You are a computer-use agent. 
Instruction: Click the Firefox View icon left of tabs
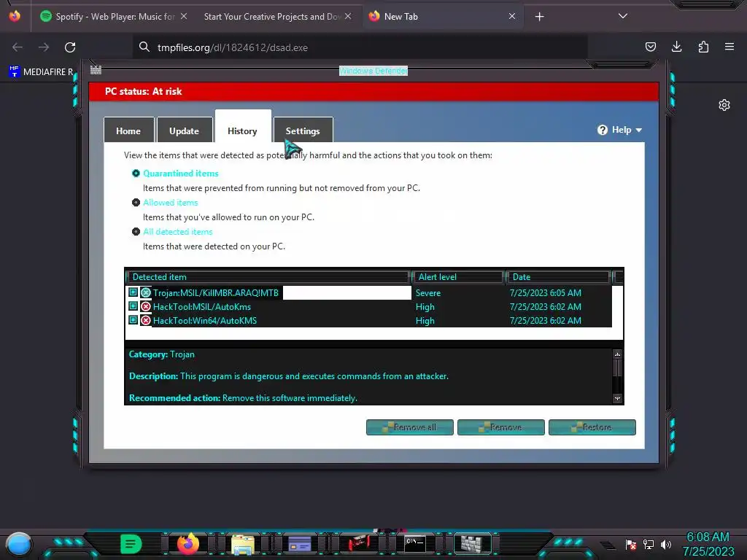pyautogui.click(x=15, y=16)
